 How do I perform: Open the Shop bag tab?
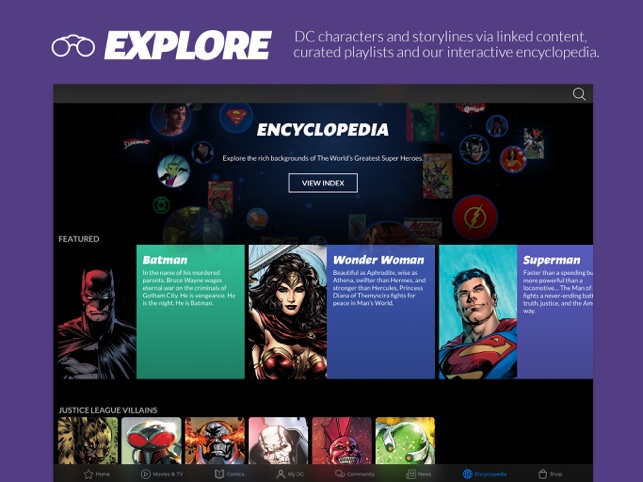550,474
